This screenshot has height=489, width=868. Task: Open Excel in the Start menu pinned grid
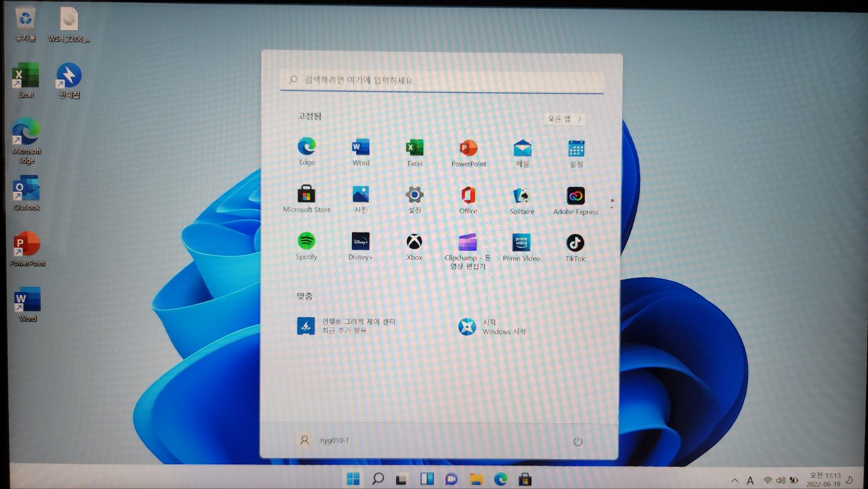pos(415,152)
